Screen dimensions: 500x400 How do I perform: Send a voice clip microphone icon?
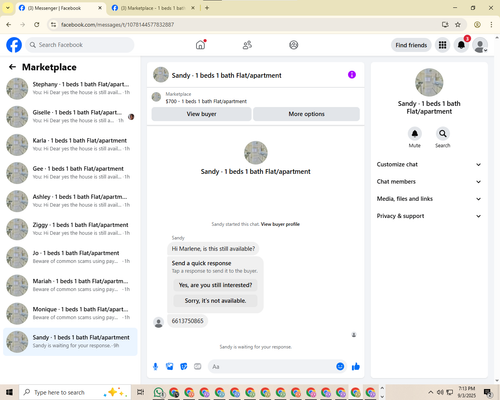(x=155, y=367)
